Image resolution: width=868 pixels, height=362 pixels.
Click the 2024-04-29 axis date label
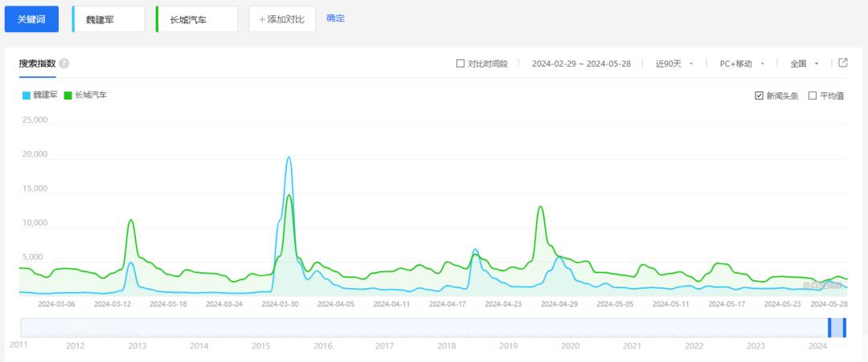point(559,304)
